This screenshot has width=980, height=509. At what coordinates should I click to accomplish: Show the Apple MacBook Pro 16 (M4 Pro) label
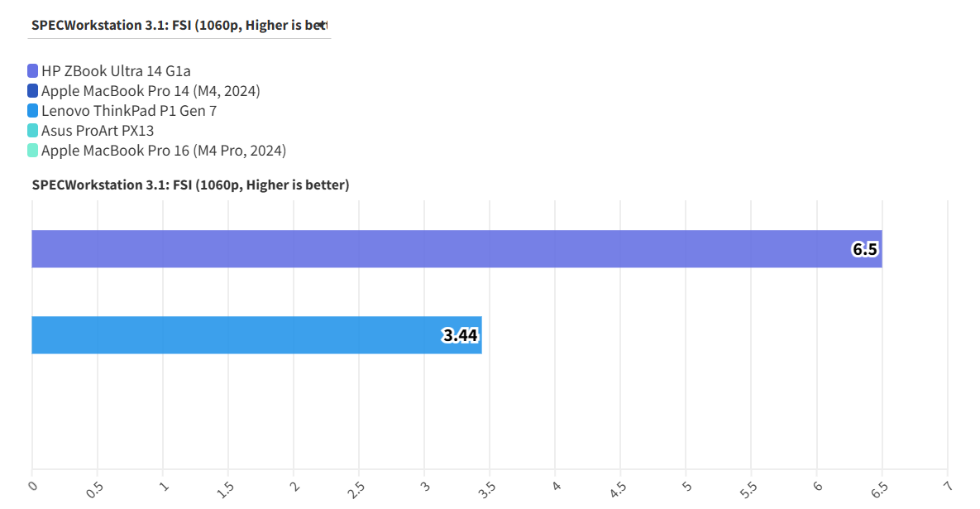coord(163,151)
